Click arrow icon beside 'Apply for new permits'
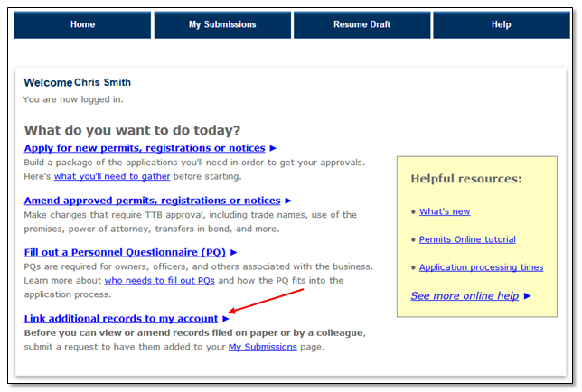 click(273, 148)
